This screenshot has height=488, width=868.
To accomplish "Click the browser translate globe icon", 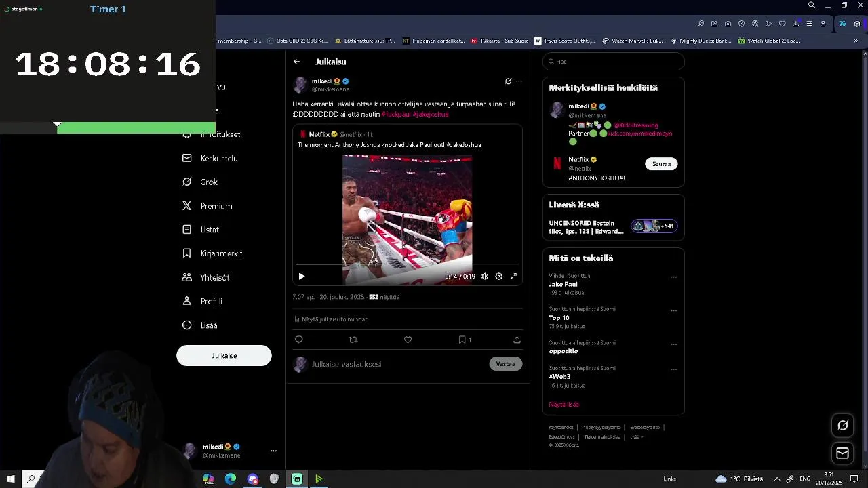I will (755, 24).
